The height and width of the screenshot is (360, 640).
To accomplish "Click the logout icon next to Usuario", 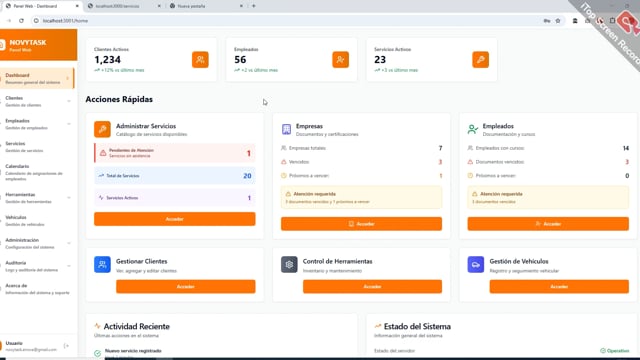I will 67,346.
